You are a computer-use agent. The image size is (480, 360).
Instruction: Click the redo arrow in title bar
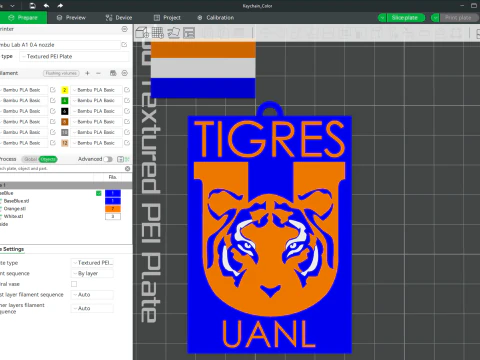pos(60,5)
